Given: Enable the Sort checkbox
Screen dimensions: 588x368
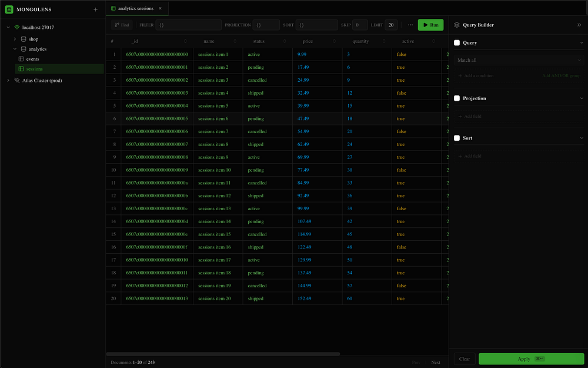Looking at the screenshot, I should 457,138.
